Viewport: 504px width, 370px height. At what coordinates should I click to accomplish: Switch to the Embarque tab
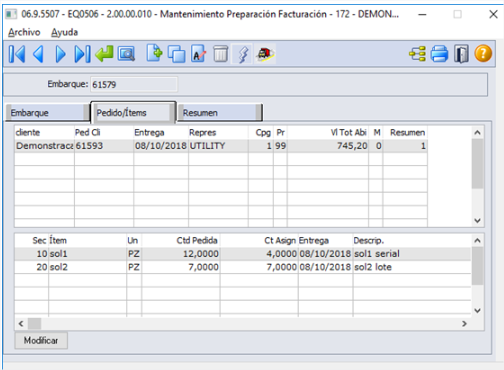[x=47, y=113]
